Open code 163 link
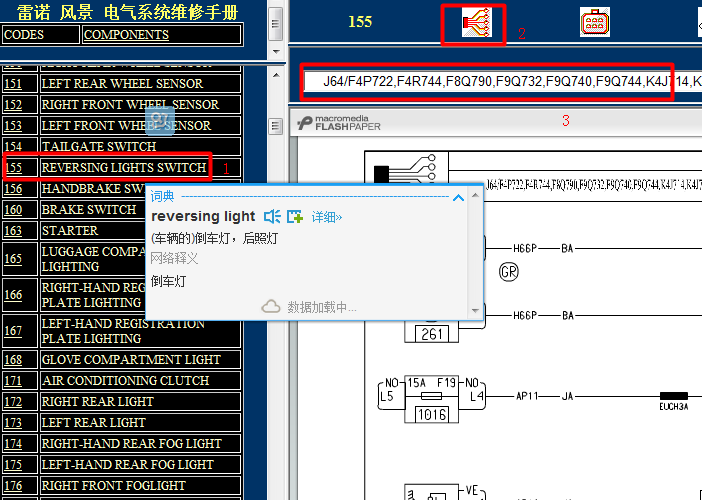 [13, 231]
